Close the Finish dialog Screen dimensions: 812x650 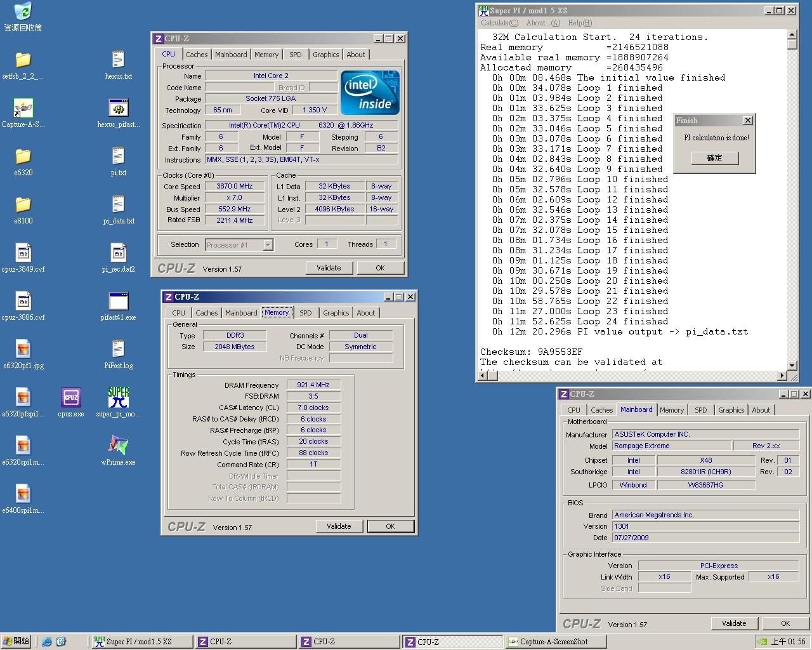748,121
